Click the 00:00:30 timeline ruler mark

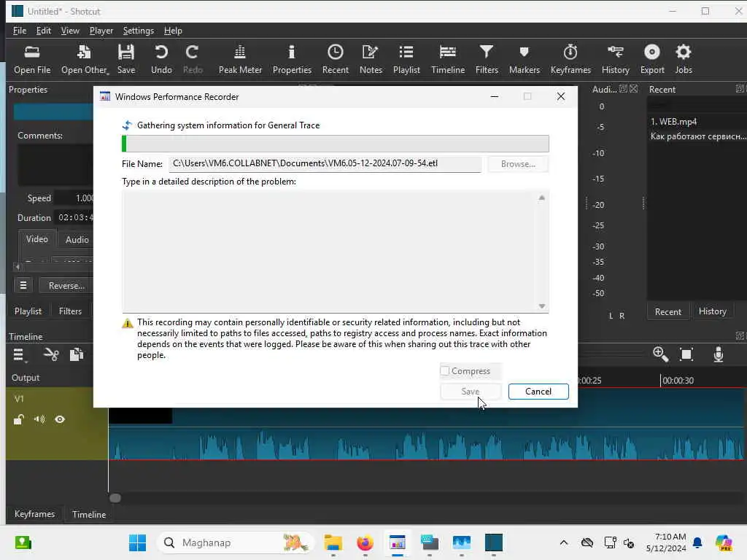[678, 381]
